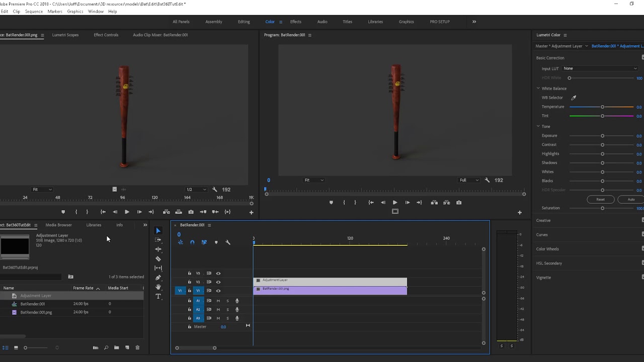Image resolution: width=644 pixels, height=362 pixels.
Task: Toggle track lock on V3
Action: pos(190,274)
